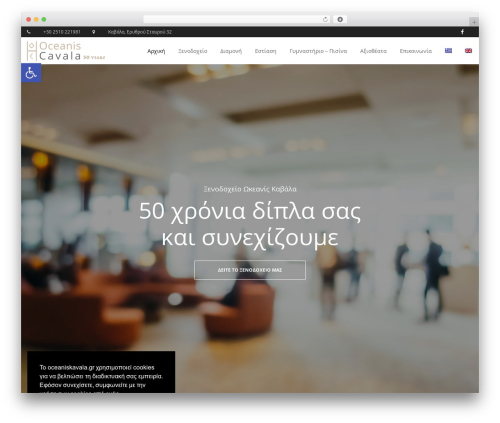Open the Εστίαση menu item

pyautogui.click(x=265, y=51)
